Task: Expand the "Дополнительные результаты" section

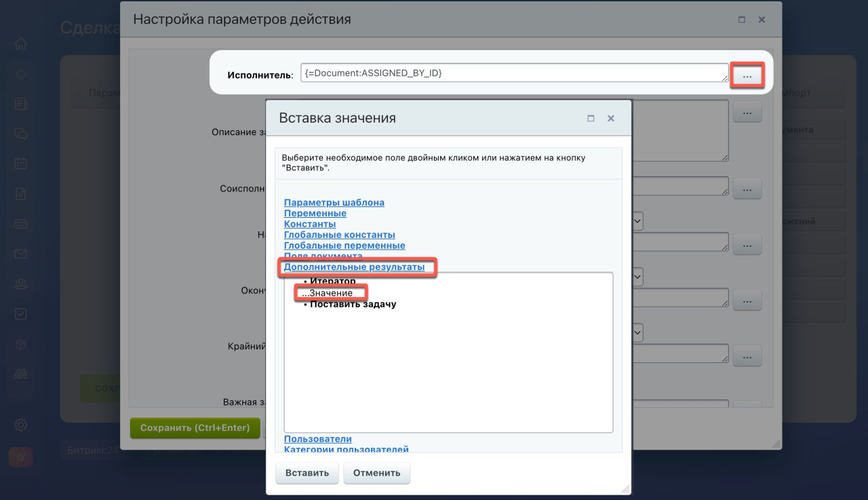Action: (x=354, y=267)
